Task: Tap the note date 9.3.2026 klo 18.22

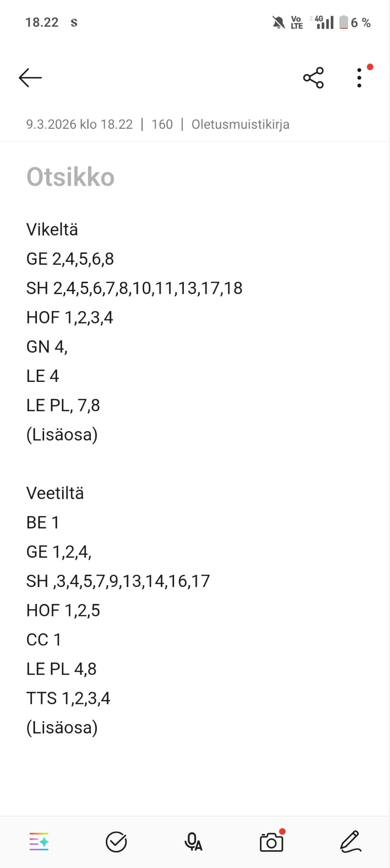Action: click(79, 125)
